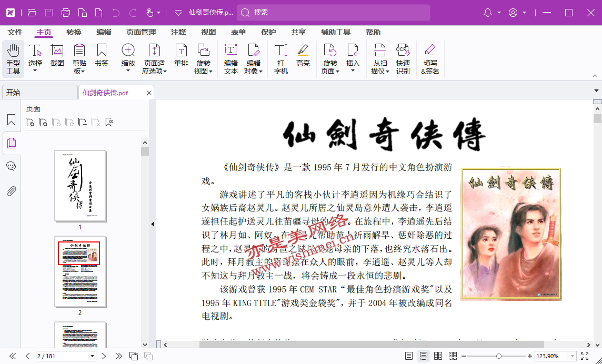Switch to single page view mode
The width and height of the screenshot is (602, 364).
[409, 356]
